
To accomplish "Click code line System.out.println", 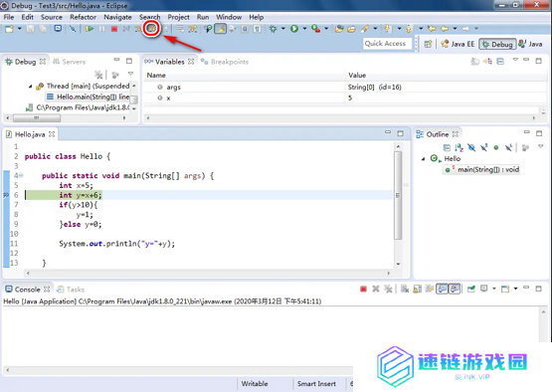I will pyautogui.click(x=117, y=244).
